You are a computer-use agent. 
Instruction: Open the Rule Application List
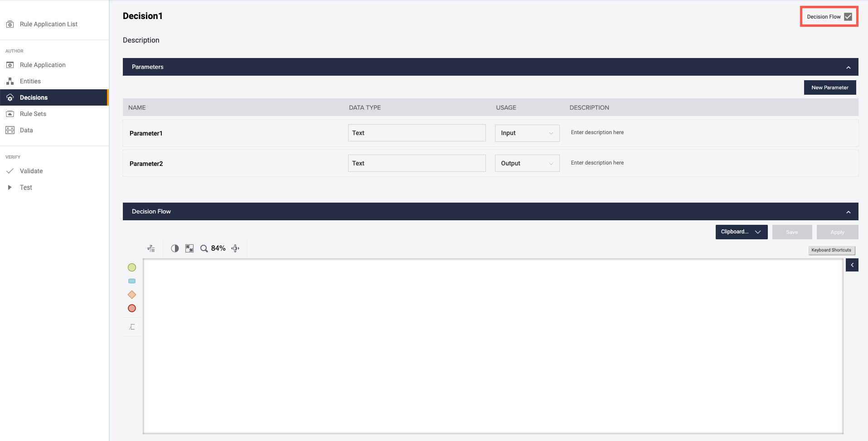point(48,24)
